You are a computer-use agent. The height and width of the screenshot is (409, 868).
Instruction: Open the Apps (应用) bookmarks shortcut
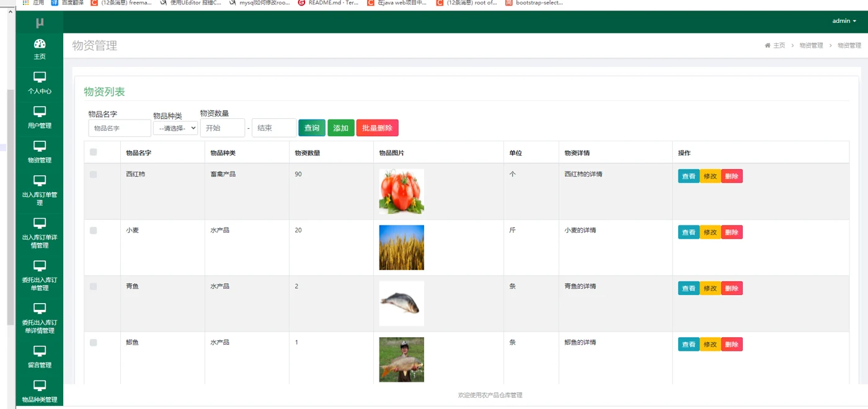pyautogui.click(x=33, y=2)
